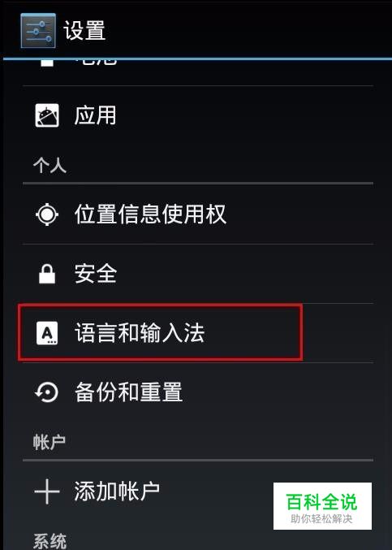Click 助你轻松解决 caption in watermark
This screenshot has height=550, width=392.
pyautogui.click(x=321, y=519)
